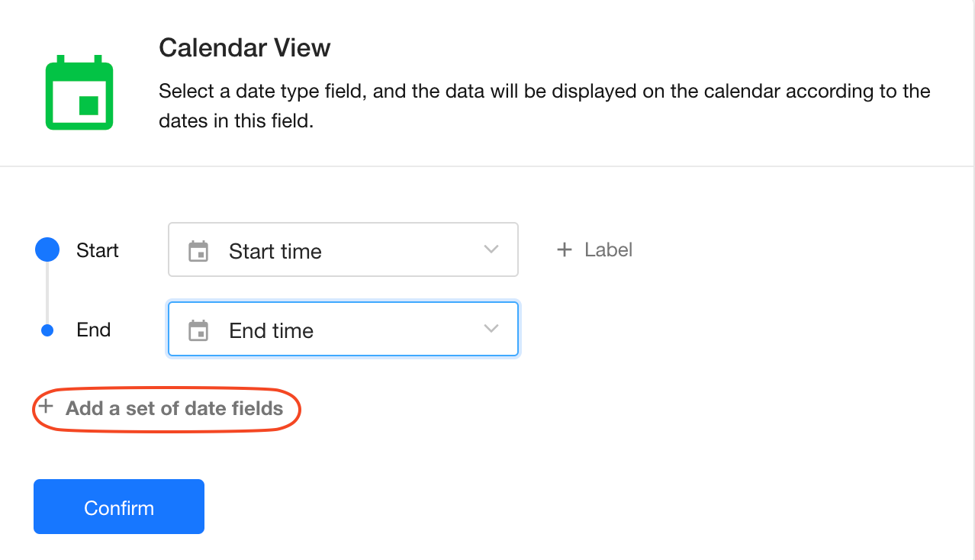
Task: Click the Label text next to Start time
Action: [x=608, y=249]
